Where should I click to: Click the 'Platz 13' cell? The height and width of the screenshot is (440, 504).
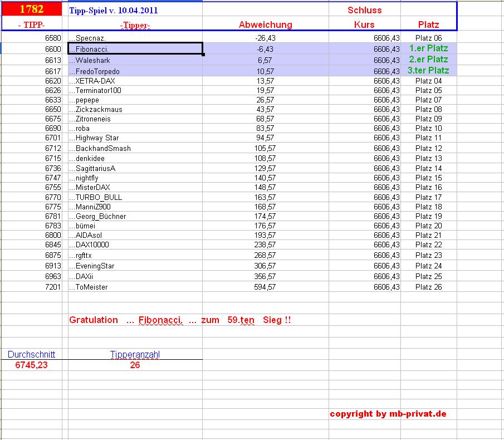(428, 158)
